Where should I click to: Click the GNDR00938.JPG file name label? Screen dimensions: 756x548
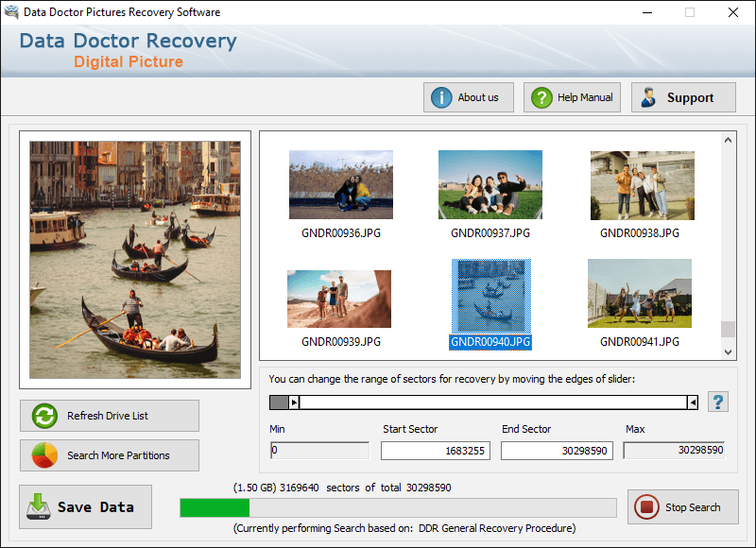tap(640, 233)
